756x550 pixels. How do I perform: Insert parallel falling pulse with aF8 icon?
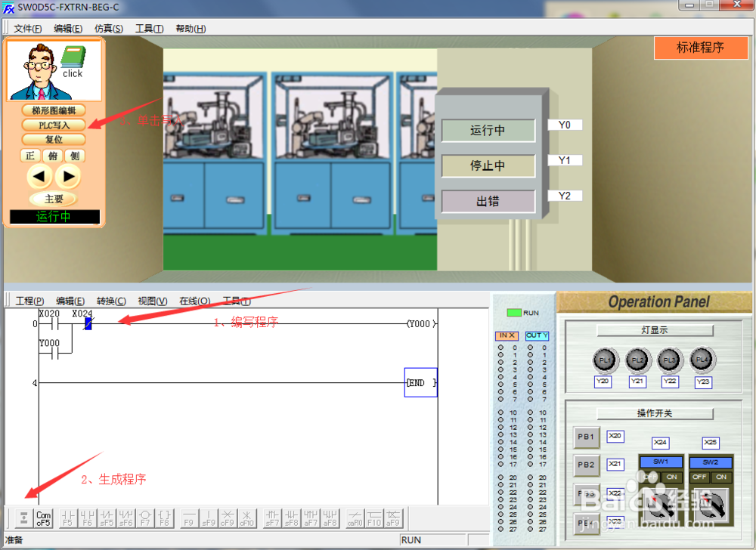click(x=330, y=518)
